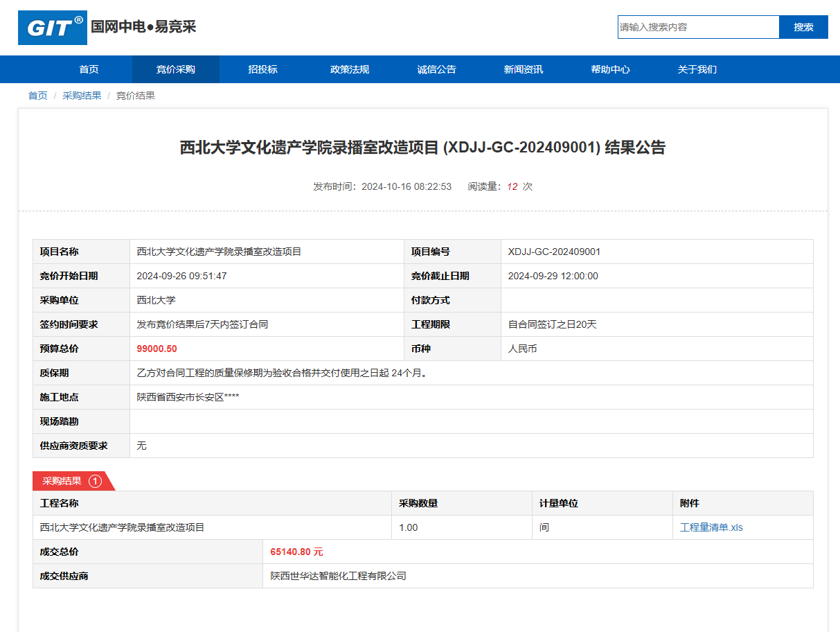The width and height of the screenshot is (840, 632).
Task: Click the search input field
Action: [697, 27]
